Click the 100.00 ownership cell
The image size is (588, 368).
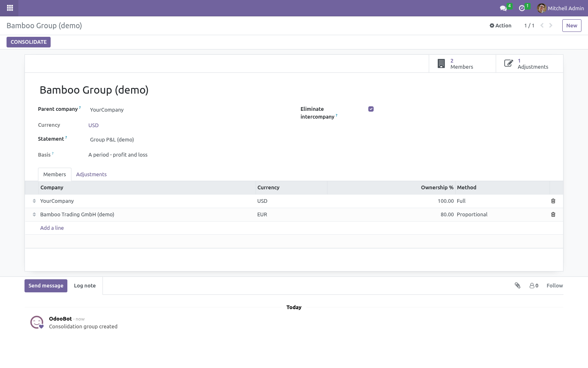pos(391,201)
